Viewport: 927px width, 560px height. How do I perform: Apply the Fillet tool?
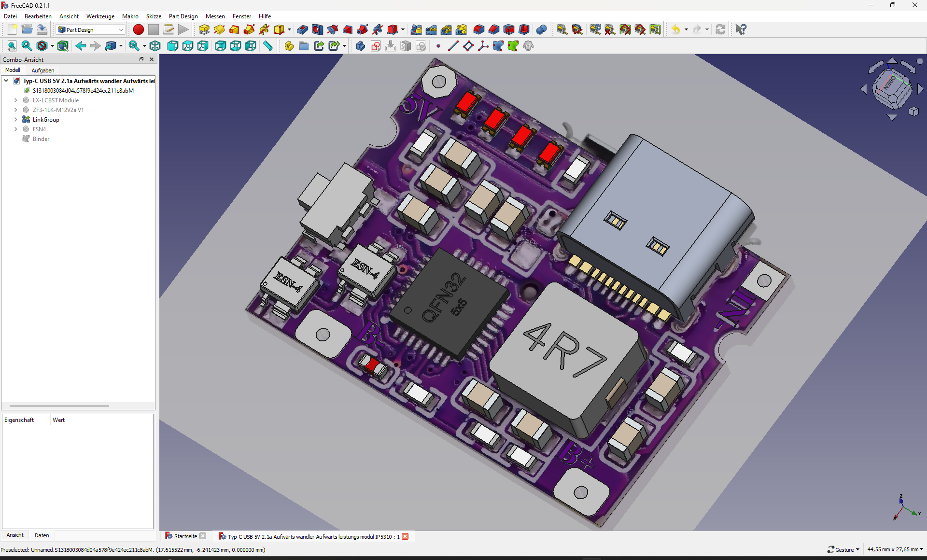click(x=479, y=29)
